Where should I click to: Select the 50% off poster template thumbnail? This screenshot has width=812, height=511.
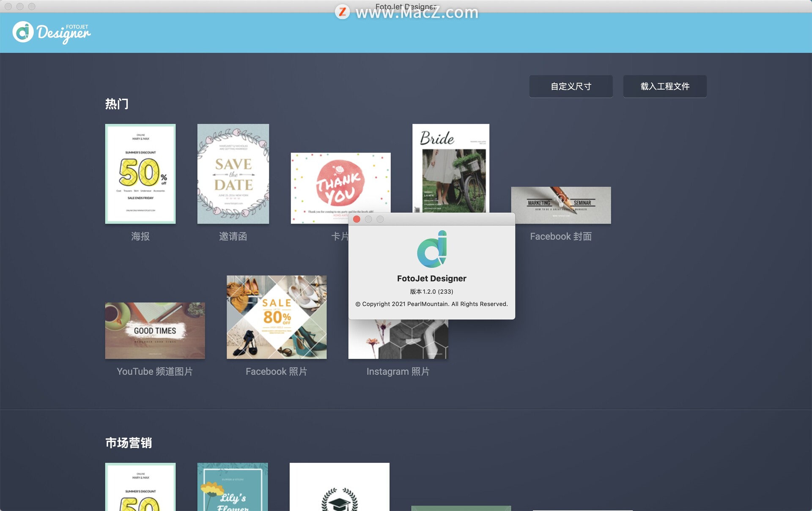pyautogui.click(x=140, y=174)
